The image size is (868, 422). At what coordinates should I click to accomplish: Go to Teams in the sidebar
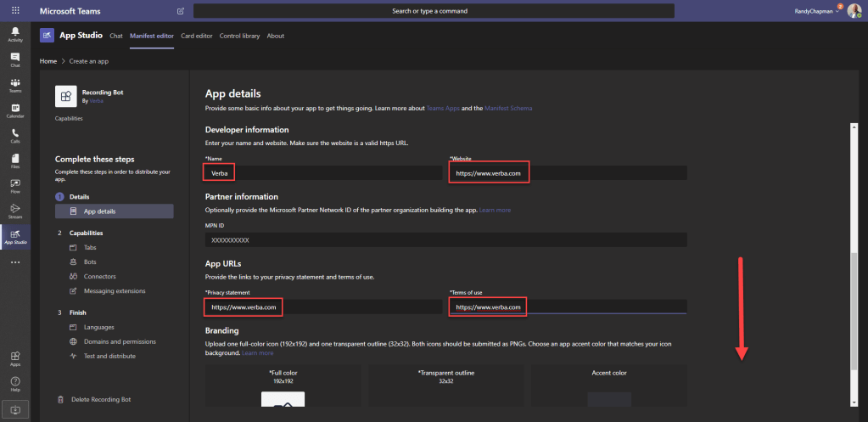coord(14,85)
